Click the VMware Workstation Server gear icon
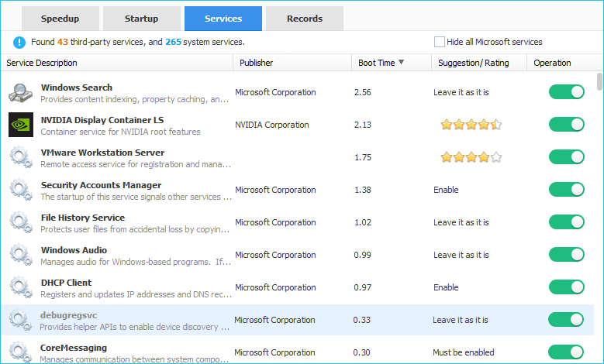This screenshot has width=604, height=364. coord(21,157)
